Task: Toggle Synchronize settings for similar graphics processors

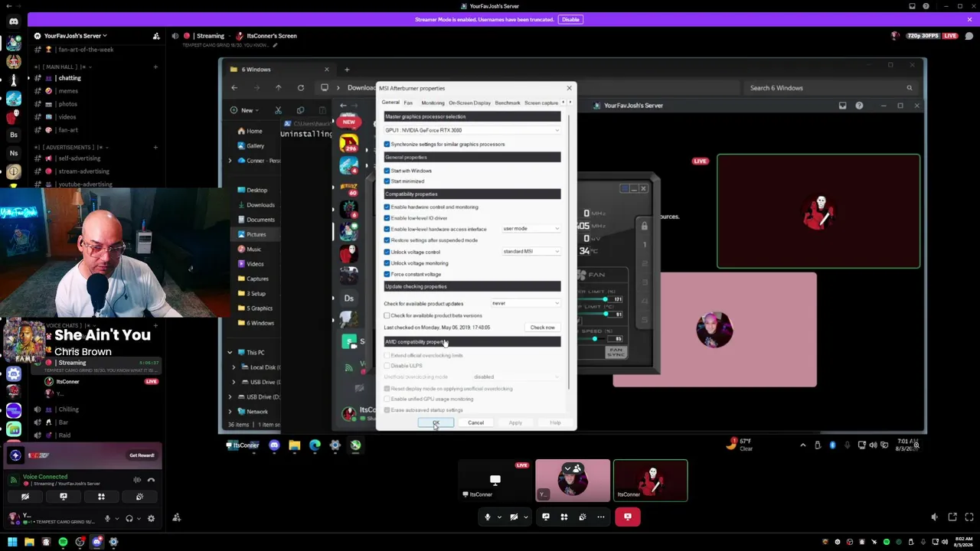Action: tap(387, 144)
